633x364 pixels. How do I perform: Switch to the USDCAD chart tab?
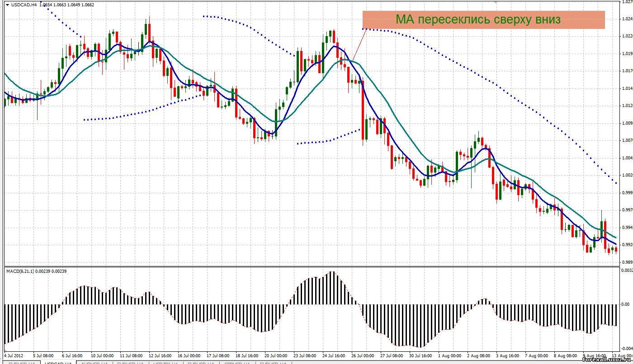pyautogui.click(x=58, y=363)
